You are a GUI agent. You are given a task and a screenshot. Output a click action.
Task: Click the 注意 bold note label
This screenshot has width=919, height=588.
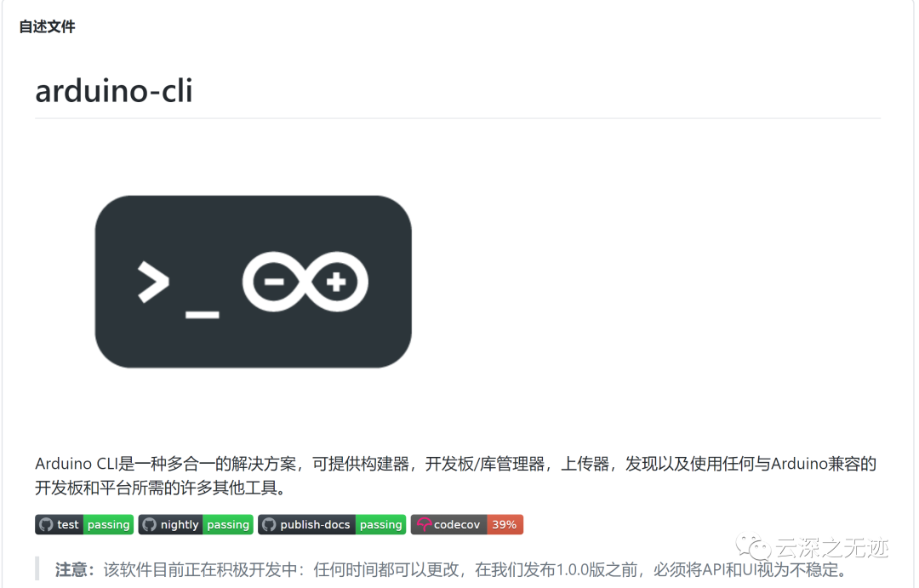tap(75, 569)
